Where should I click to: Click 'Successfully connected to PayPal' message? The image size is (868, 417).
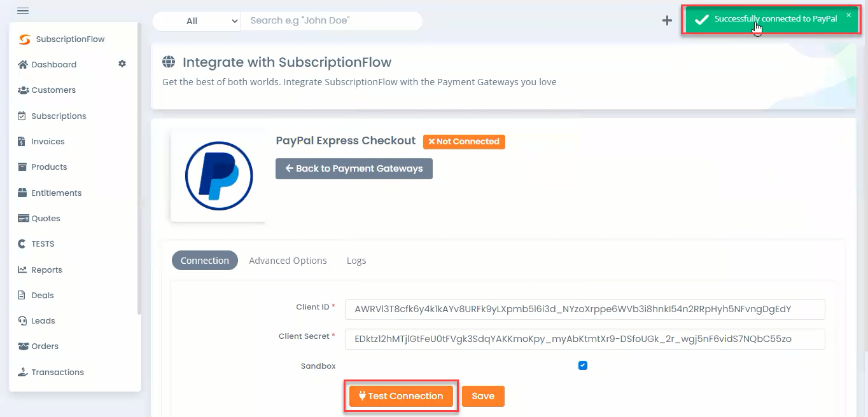(776, 19)
